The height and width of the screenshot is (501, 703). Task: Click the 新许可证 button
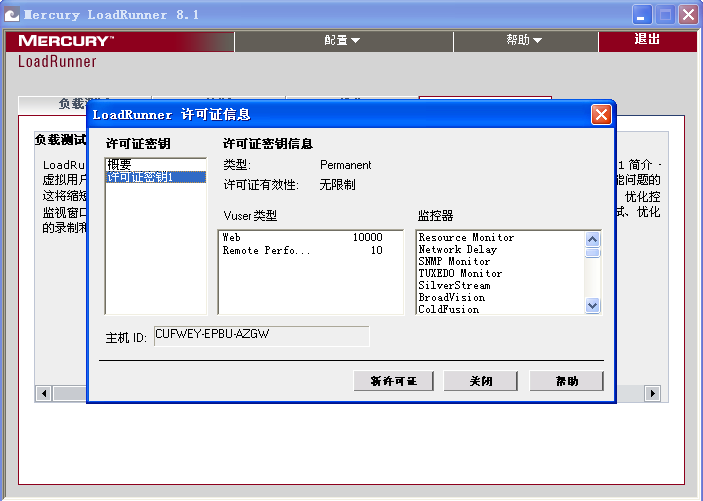[393, 381]
